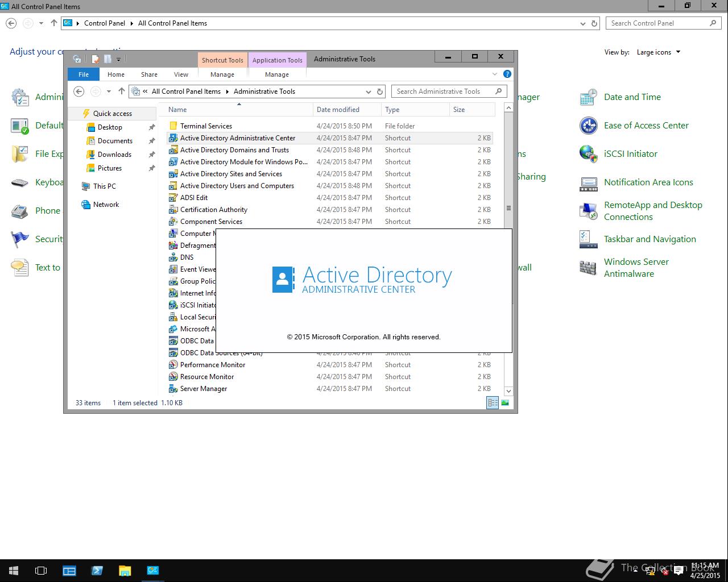Switch to the Home ribbon tab
Viewport: 728px width, 582px height.
[116, 74]
